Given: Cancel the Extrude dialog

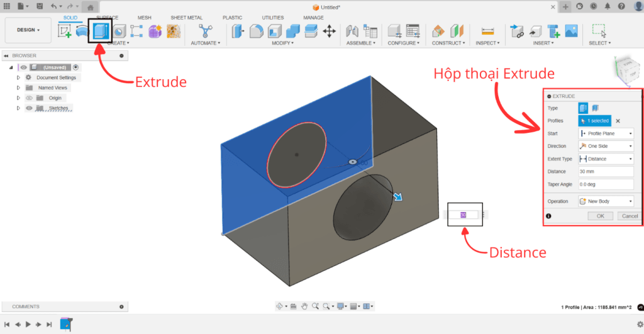Looking at the screenshot, I should click(628, 216).
